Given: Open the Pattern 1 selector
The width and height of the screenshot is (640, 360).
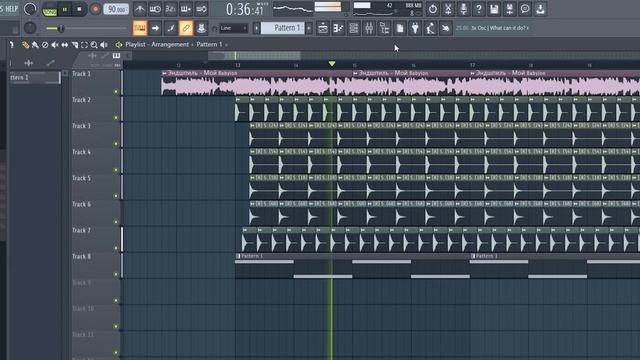Looking at the screenshot, I should coord(282,28).
